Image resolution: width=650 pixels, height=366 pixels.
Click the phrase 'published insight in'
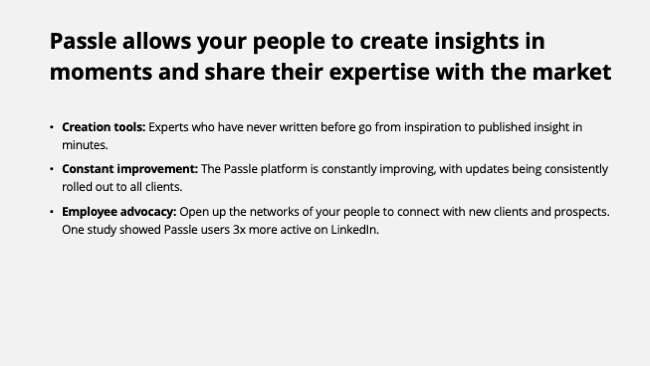530,127
